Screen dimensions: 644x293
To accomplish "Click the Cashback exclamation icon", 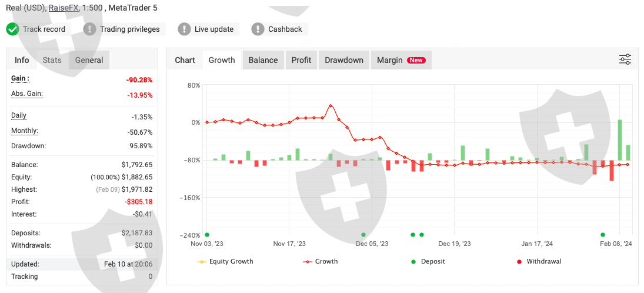I will click(258, 29).
